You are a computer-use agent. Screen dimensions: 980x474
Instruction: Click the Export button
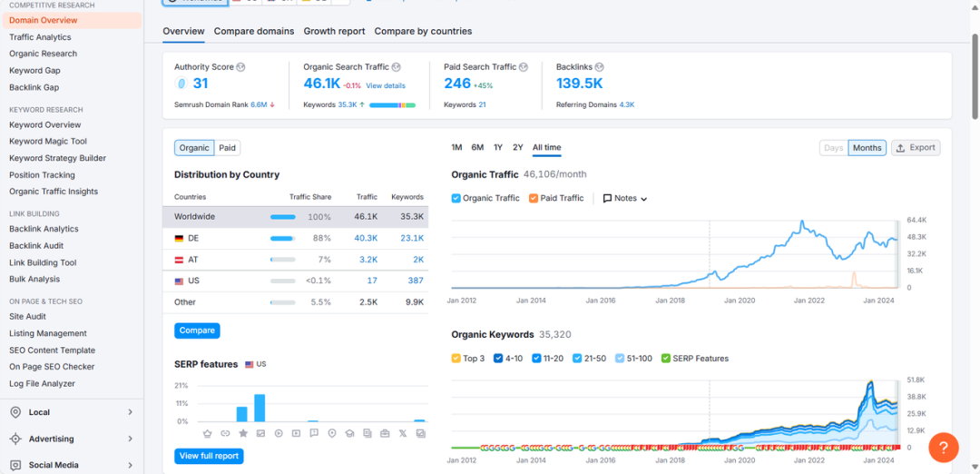[x=916, y=148]
